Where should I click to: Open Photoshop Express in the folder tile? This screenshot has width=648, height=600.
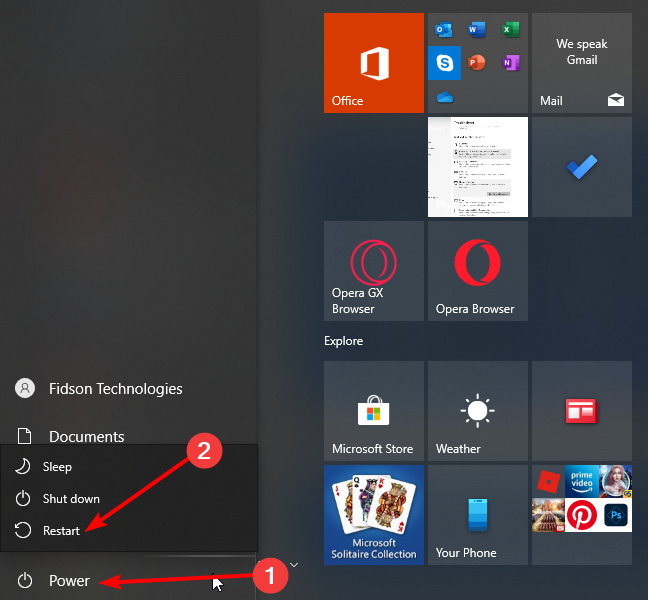(x=615, y=515)
